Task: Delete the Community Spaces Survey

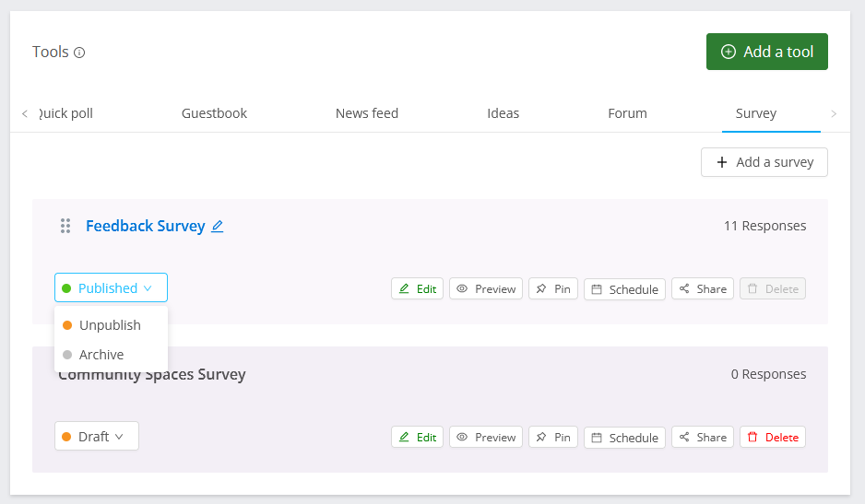Action: [773, 438]
